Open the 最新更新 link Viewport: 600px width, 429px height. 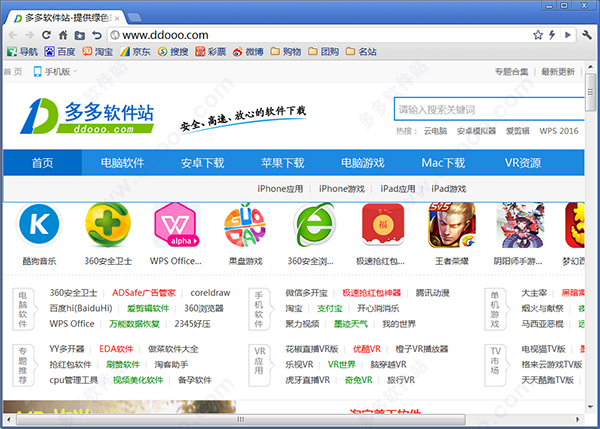pyautogui.click(x=558, y=72)
